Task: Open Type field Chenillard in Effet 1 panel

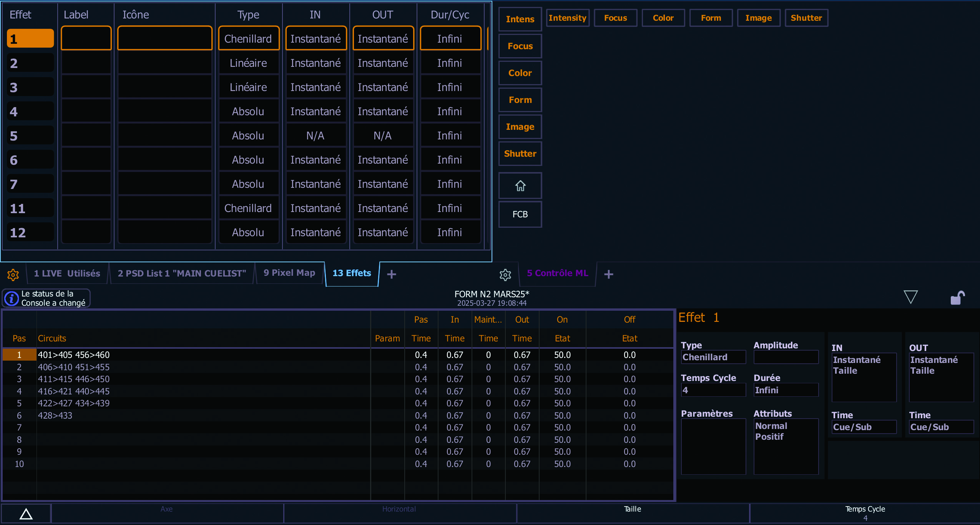Action: (713, 357)
